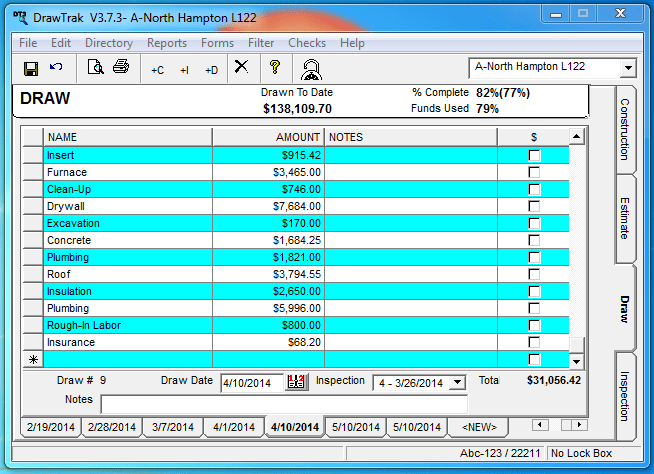Open the 3/7/2014 draw tab
The image size is (654, 474).
tap(173, 427)
